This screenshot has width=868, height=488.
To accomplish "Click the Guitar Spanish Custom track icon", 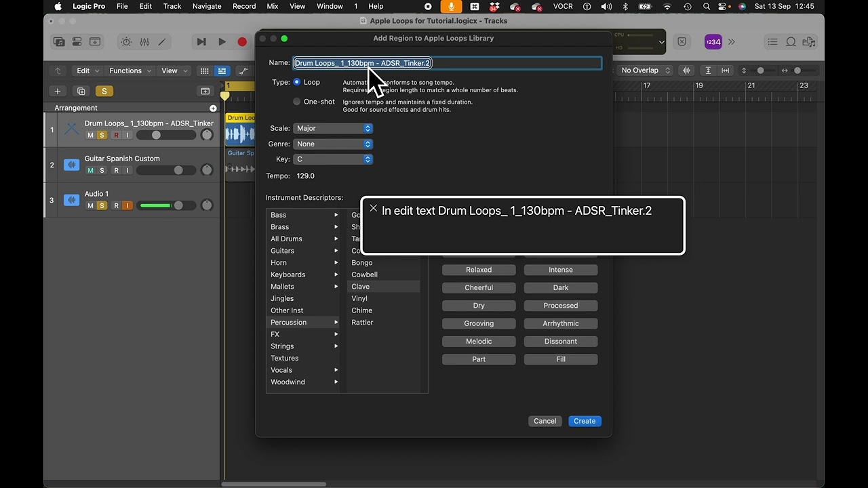I will [71, 165].
